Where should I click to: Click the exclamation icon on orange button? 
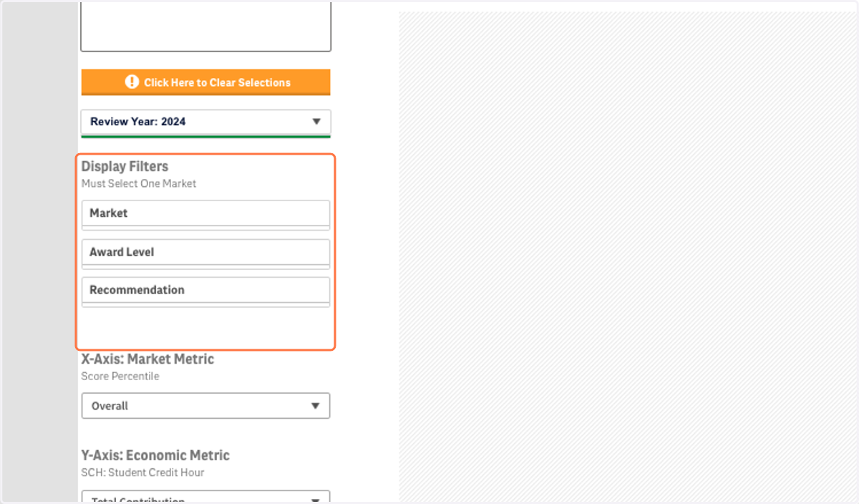[132, 82]
